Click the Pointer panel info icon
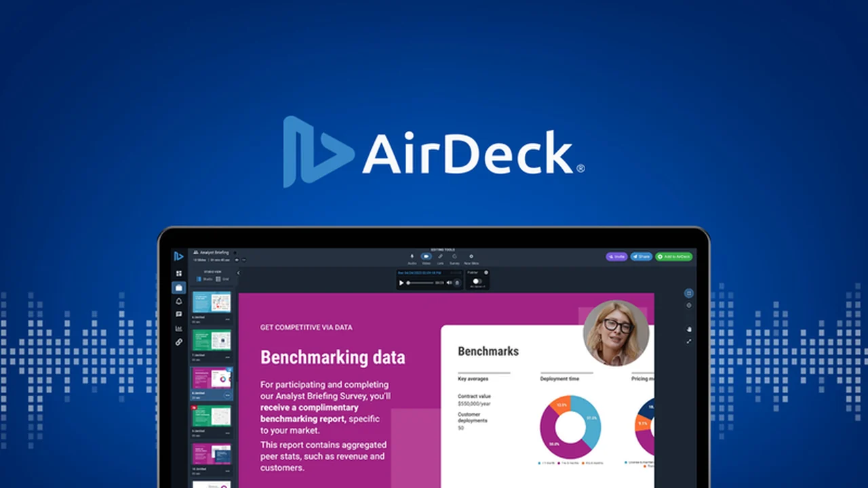This screenshot has height=488, width=868. [x=486, y=272]
